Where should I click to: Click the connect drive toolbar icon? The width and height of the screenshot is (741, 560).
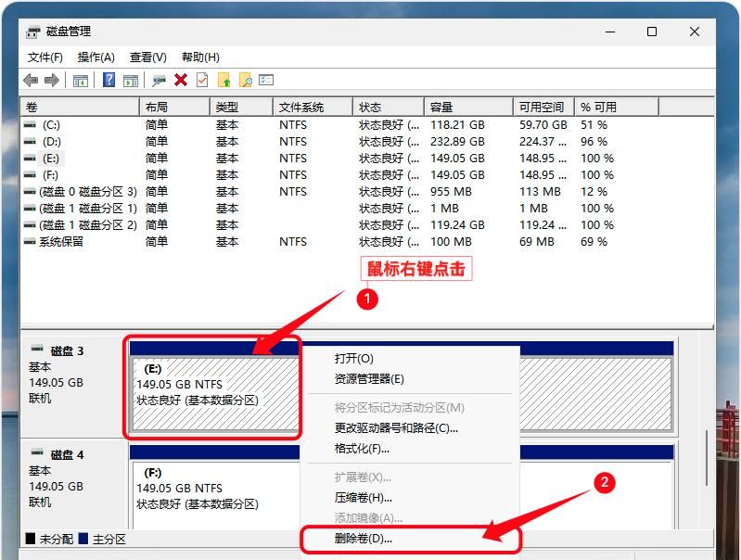pyautogui.click(x=159, y=81)
